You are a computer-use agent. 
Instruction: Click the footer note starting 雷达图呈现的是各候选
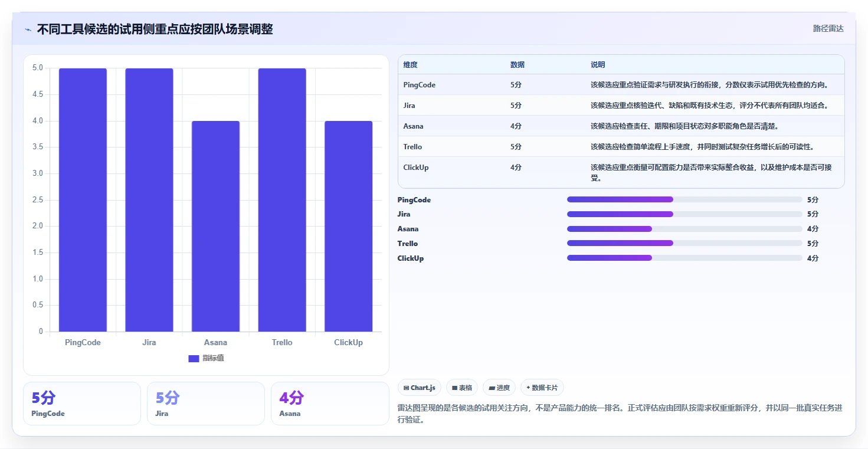tap(620, 414)
